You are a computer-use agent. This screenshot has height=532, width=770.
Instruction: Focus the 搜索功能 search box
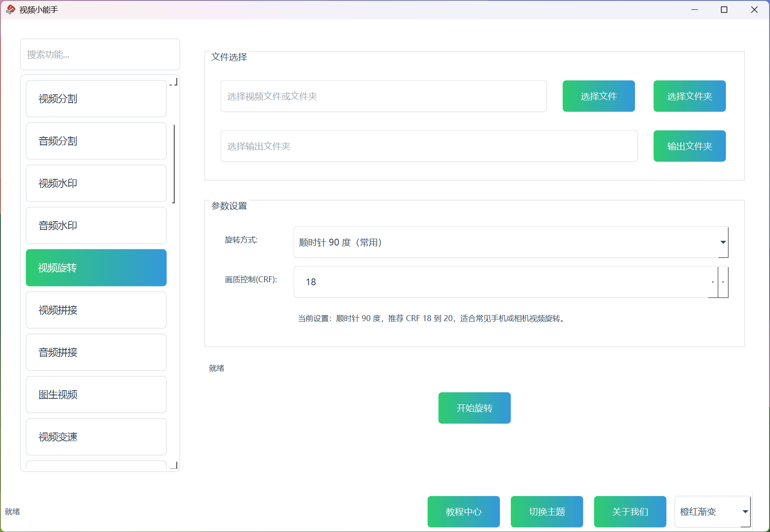(x=100, y=54)
